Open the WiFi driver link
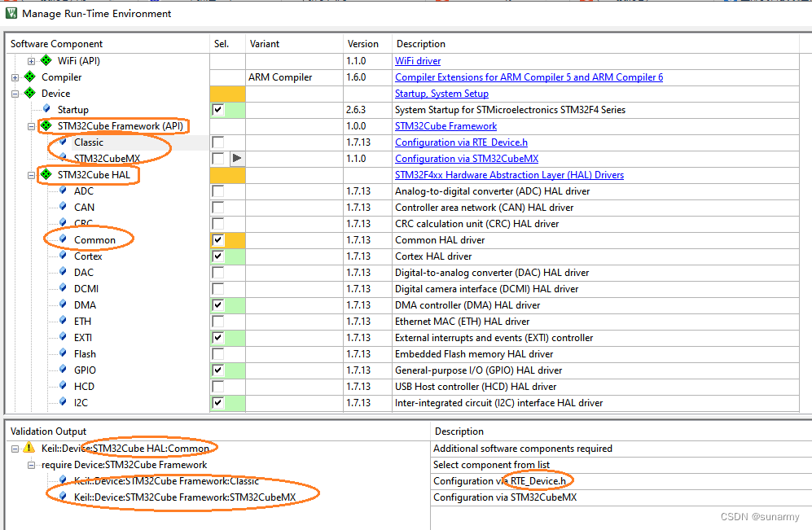812x530 pixels. 418,61
